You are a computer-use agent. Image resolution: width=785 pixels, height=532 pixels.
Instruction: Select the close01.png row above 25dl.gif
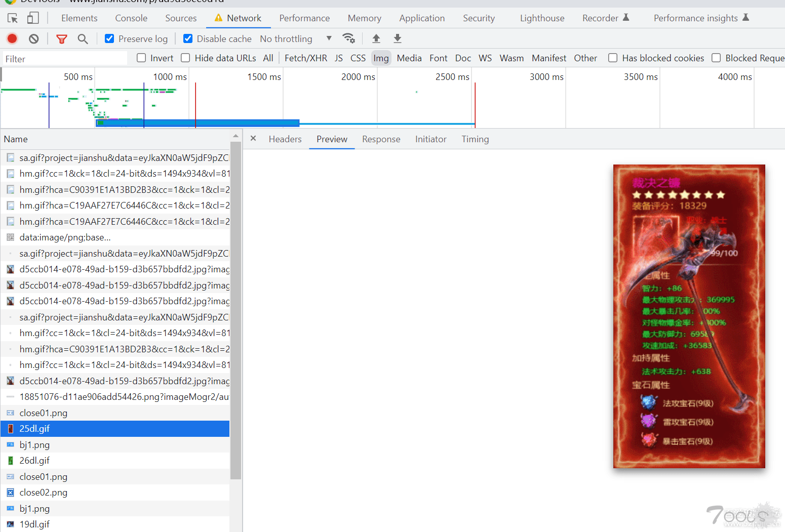115,413
